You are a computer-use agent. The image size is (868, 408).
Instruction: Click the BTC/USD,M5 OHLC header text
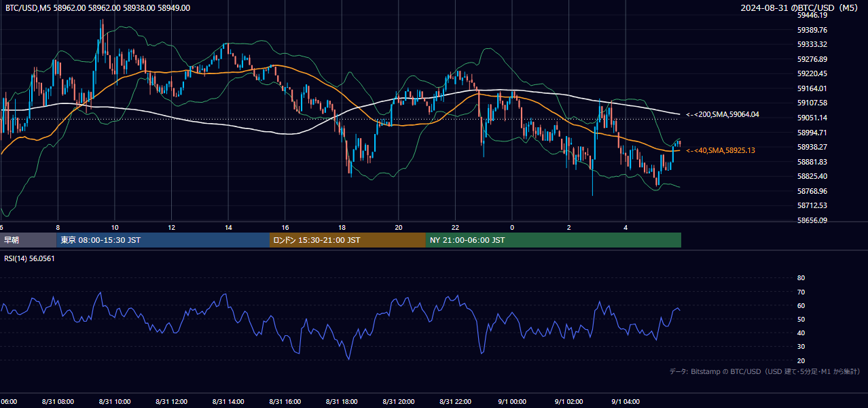point(98,8)
